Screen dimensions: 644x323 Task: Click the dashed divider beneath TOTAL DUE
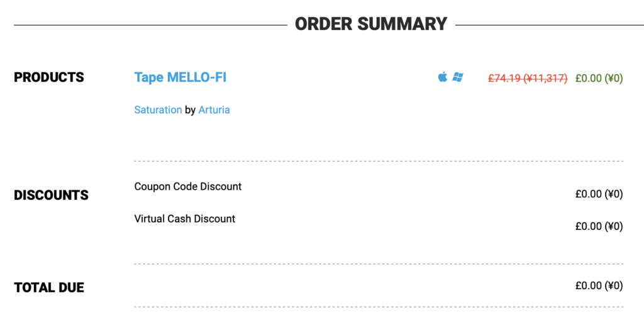(x=379, y=307)
